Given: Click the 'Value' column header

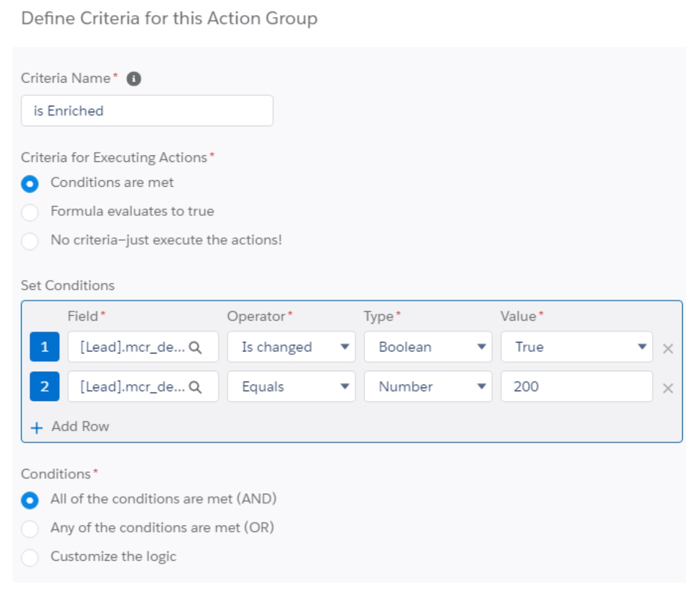Looking at the screenshot, I should click(518, 316).
